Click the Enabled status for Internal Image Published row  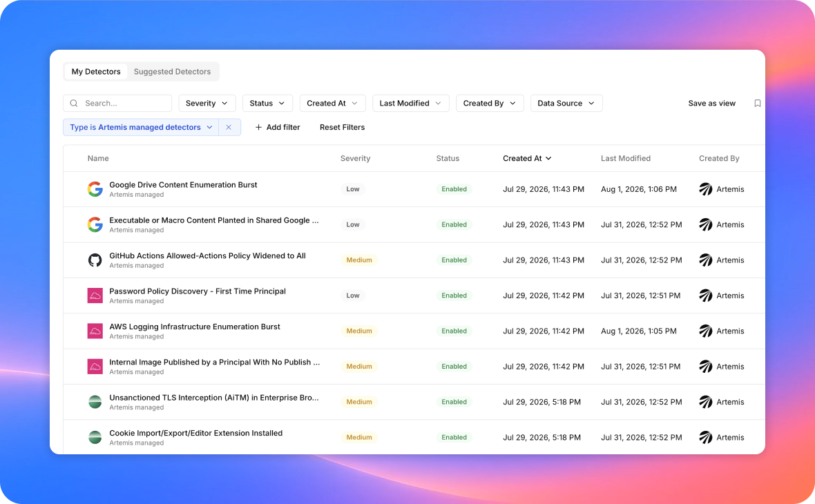pyautogui.click(x=454, y=367)
